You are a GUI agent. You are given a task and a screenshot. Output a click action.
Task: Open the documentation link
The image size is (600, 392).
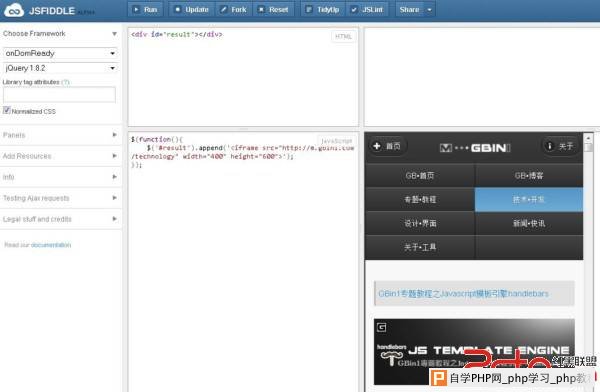51,245
